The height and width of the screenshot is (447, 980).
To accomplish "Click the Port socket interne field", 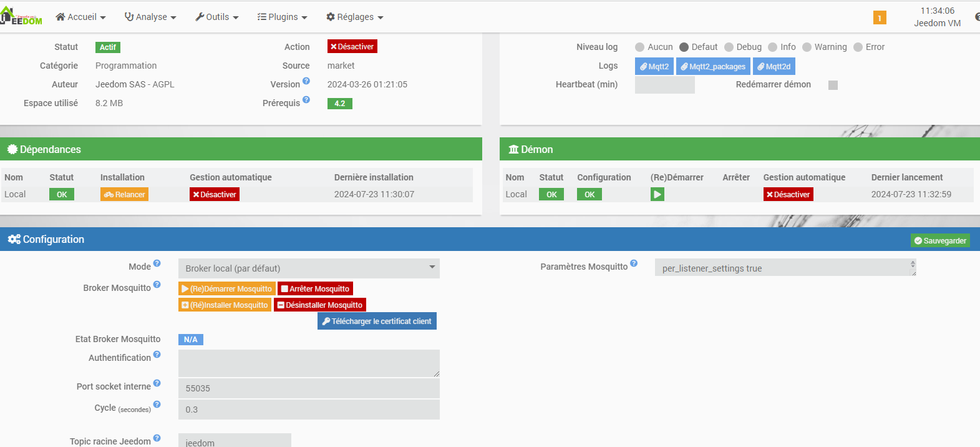I will [x=309, y=388].
